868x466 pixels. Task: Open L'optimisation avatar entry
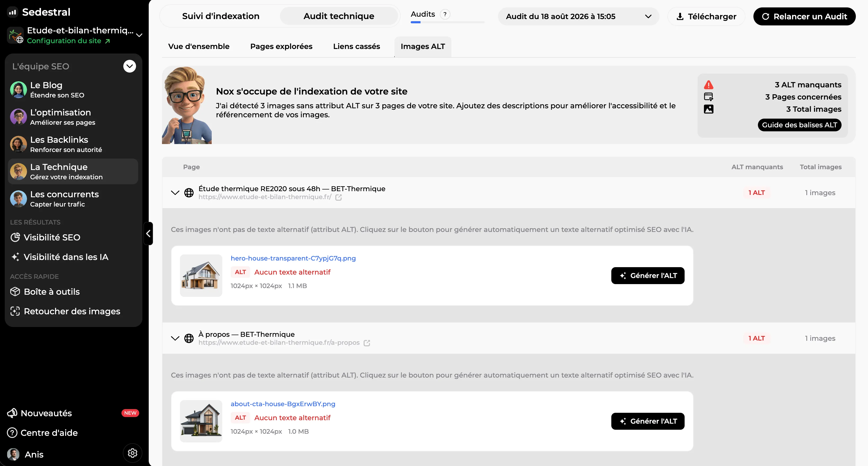73,117
